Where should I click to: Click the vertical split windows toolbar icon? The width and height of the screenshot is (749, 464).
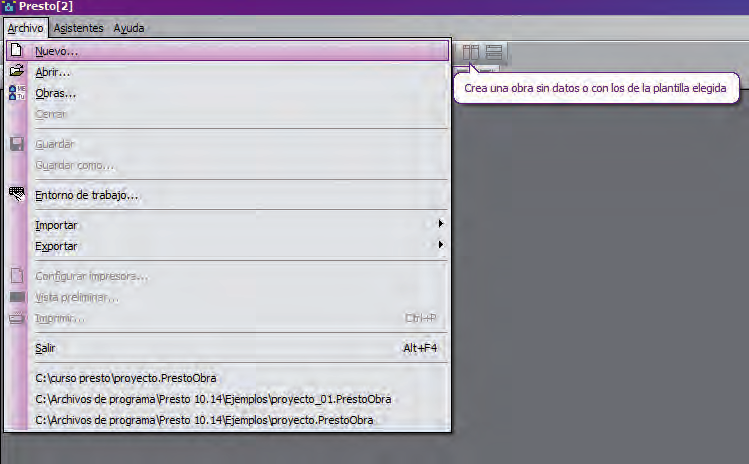click(x=471, y=52)
